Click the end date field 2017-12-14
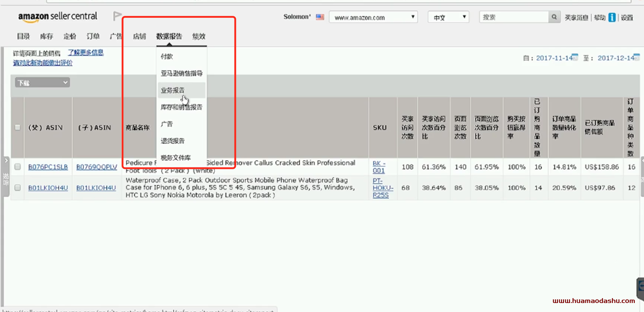 (616, 58)
